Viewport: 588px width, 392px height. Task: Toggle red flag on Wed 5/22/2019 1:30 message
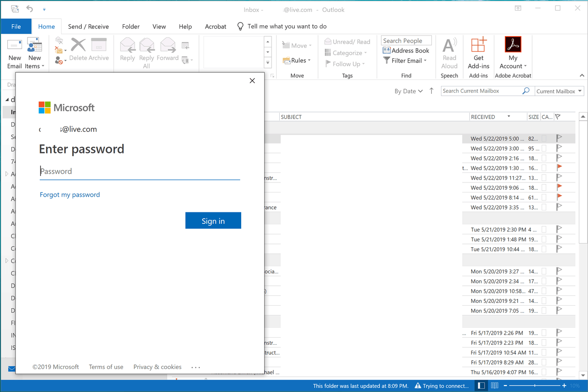tap(559, 168)
